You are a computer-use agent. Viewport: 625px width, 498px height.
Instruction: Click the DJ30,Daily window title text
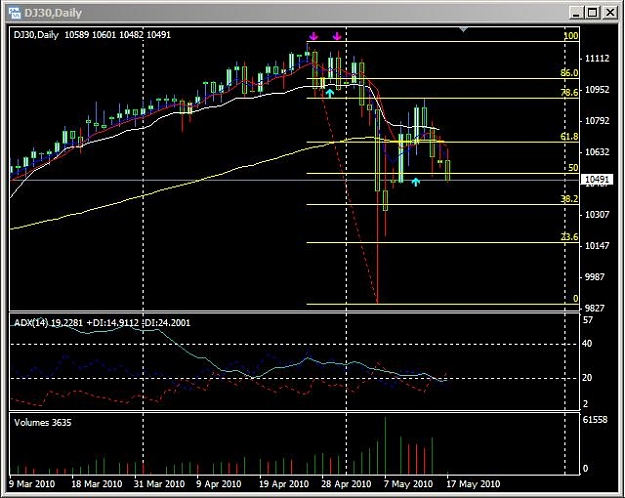(53, 13)
